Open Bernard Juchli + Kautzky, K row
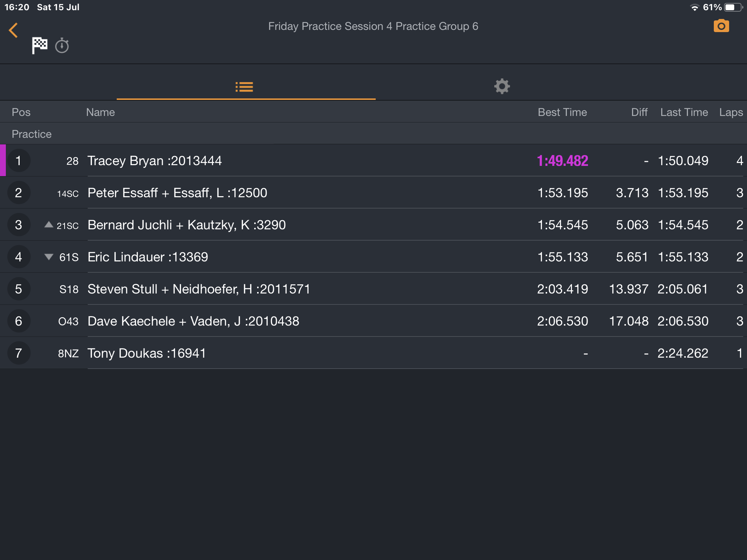This screenshot has width=747, height=560. pos(373,225)
